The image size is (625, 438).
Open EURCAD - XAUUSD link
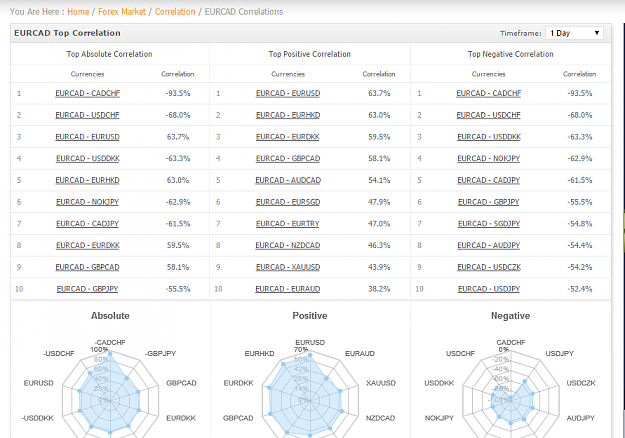point(288,267)
